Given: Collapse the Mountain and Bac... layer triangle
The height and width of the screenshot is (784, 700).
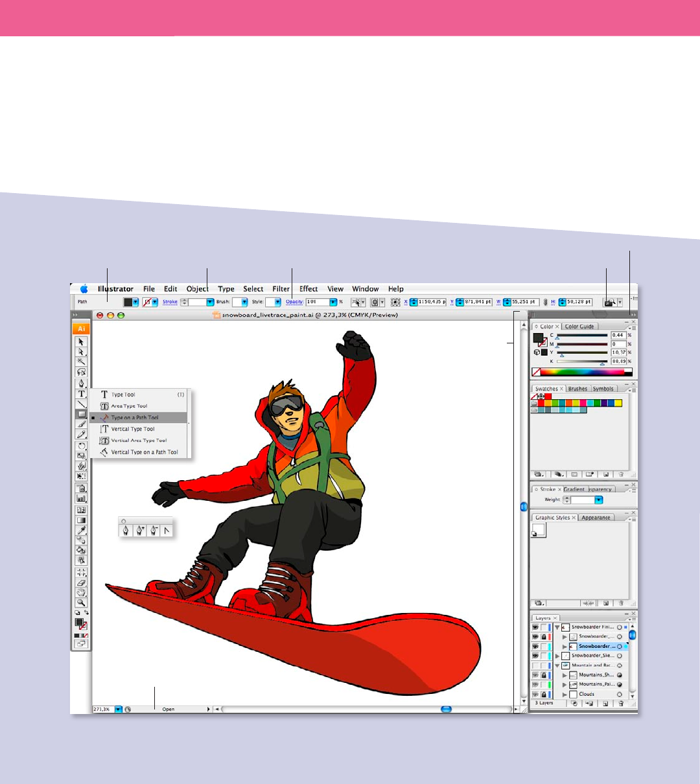Looking at the screenshot, I should (x=557, y=665).
